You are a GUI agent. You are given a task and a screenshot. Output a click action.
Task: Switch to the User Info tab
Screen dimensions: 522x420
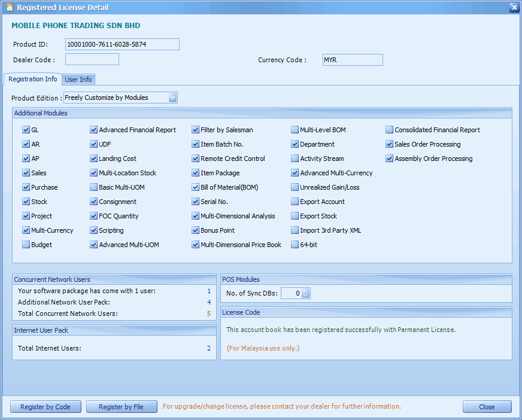click(78, 80)
